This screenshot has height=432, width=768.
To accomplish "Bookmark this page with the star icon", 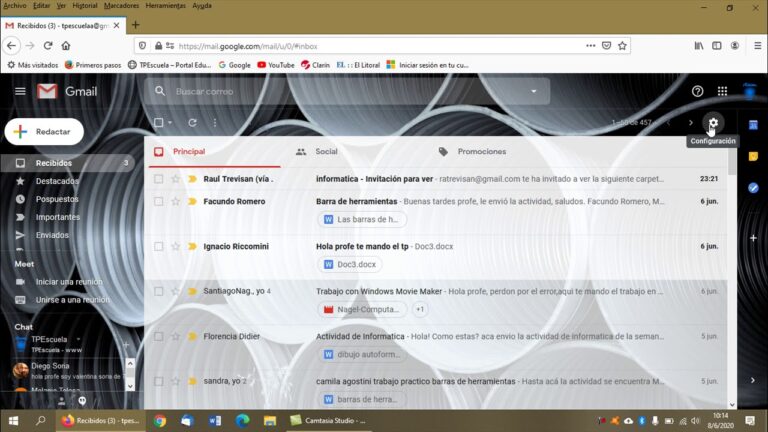I will click(x=622, y=46).
